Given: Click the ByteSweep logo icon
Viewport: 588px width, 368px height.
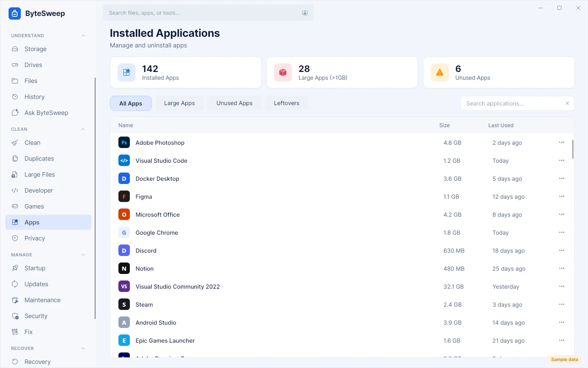Looking at the screenshot, I should [15, 13].
